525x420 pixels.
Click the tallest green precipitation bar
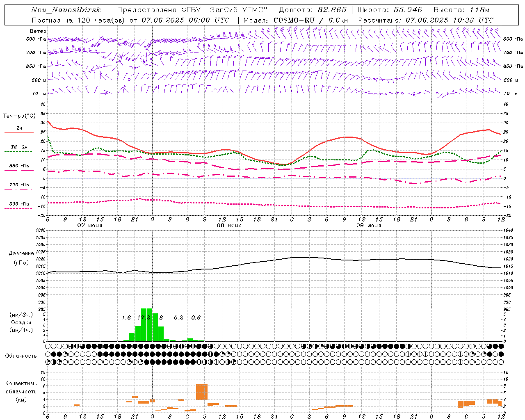146,324
